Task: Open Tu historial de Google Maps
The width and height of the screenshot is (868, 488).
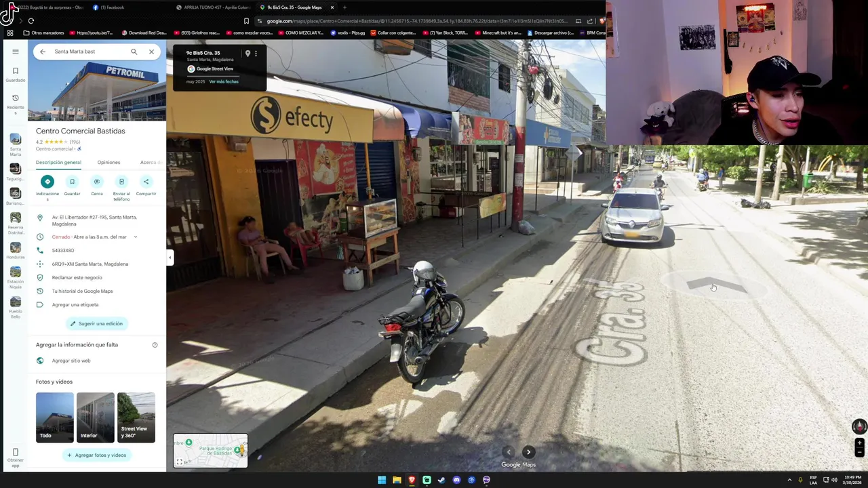Action: tap(82, 291)
